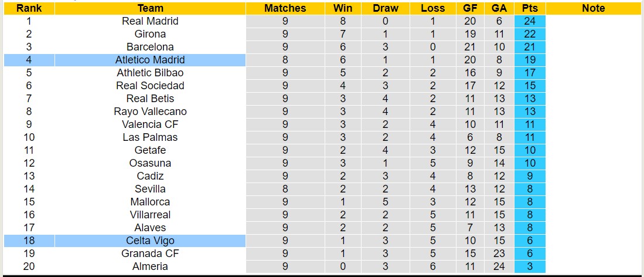Open the Barcelona team entry
Screen dimensions: 644x277
click(x=150, y=47)
